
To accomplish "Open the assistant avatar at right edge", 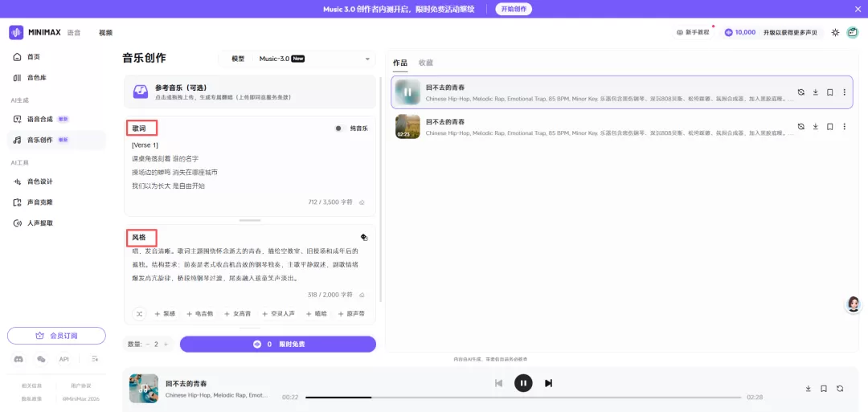I will tap(854, 304).
